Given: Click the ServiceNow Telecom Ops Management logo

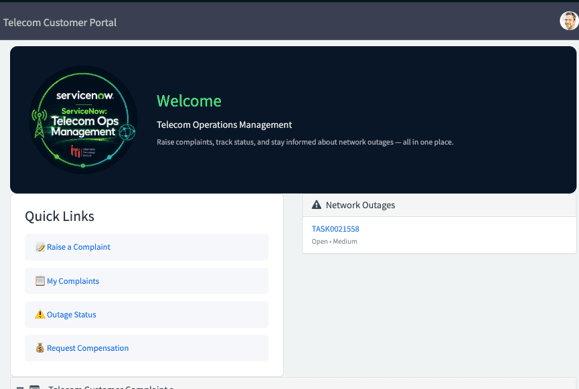Looking at the screenshot, I should click(x=83, y=119).
